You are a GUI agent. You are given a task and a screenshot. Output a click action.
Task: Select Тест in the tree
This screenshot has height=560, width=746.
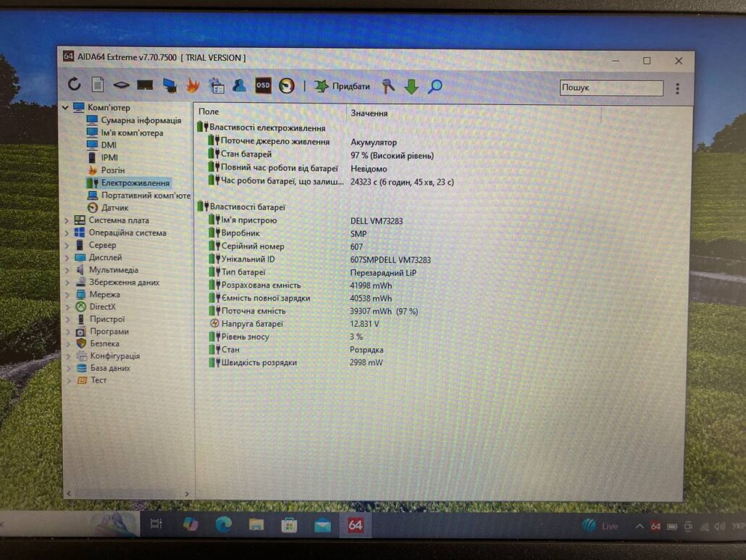(99, 380)
